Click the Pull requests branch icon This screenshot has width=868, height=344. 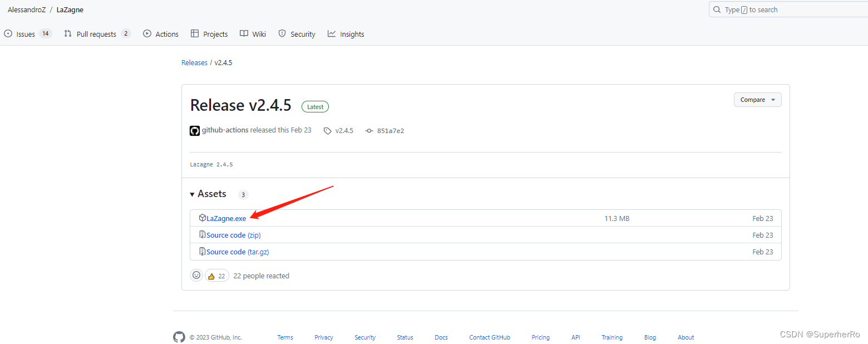tap(68, 33)
